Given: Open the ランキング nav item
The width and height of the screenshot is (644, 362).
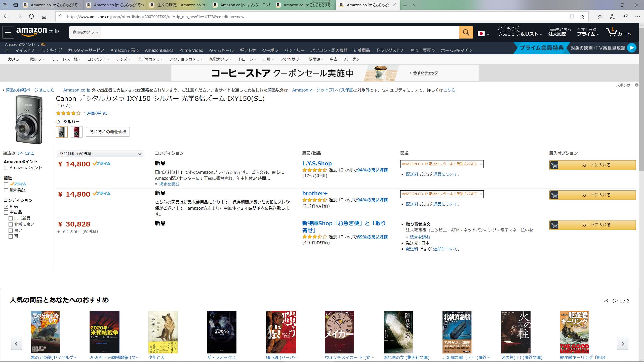Looking at the screenshot, I should (52, 50).
